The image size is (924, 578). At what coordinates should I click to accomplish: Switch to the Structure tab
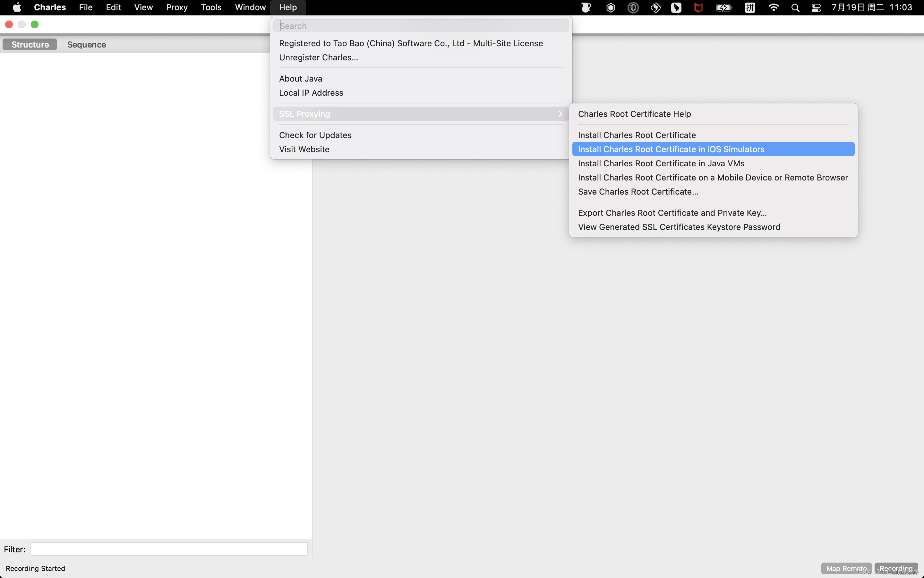pos(30,44)
